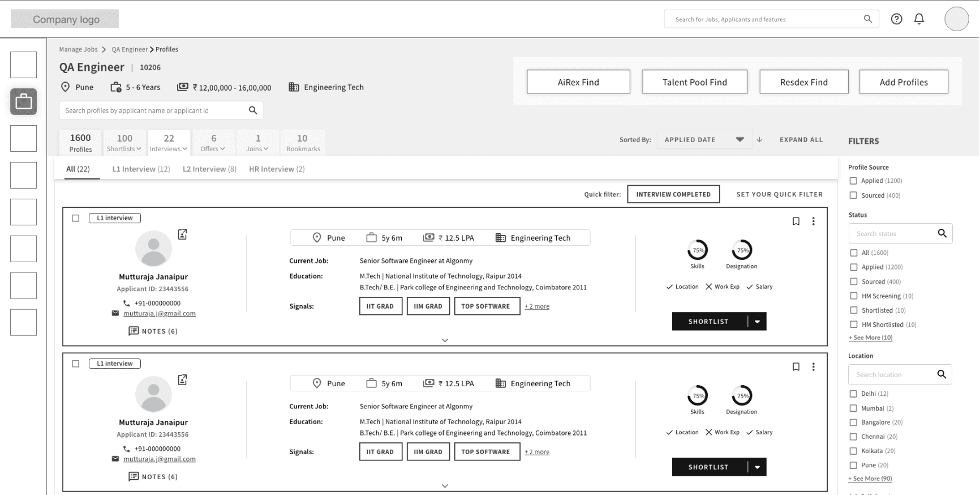This screenshot has width=980, height=495.
Task: Expand the second candidate card chevron
Action: click(x=445, y=486)
